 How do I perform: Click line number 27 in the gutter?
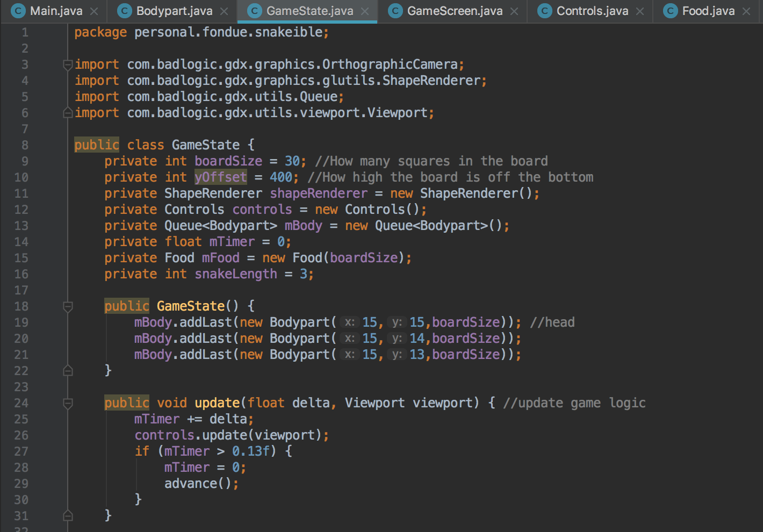(x=21, y=451)
